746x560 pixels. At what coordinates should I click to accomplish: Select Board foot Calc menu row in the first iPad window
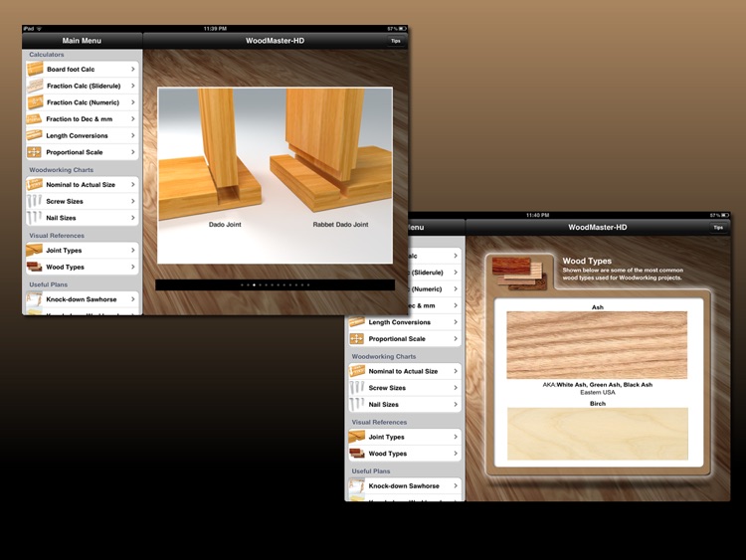pyautogui.click(x=83, y=69)
